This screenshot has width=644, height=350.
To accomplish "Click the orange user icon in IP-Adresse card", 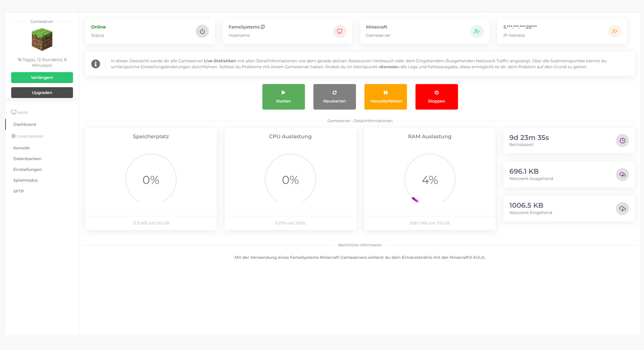I will click(x=614, y=31).
